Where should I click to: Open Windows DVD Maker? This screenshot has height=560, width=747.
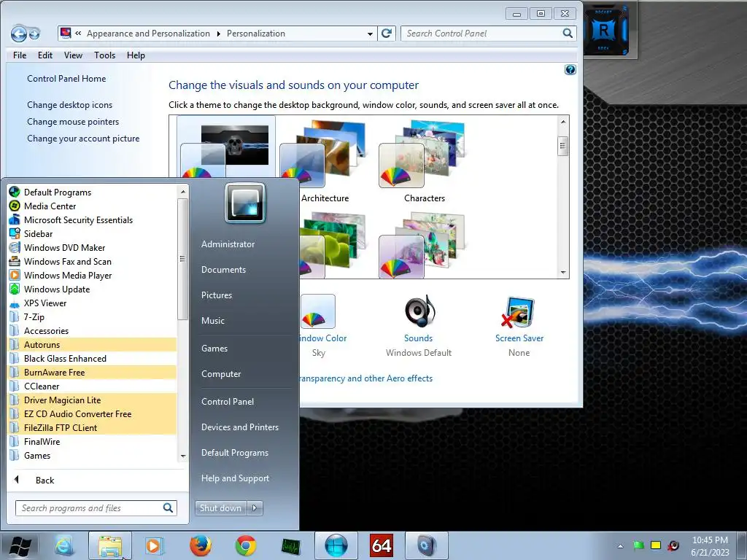93,248
